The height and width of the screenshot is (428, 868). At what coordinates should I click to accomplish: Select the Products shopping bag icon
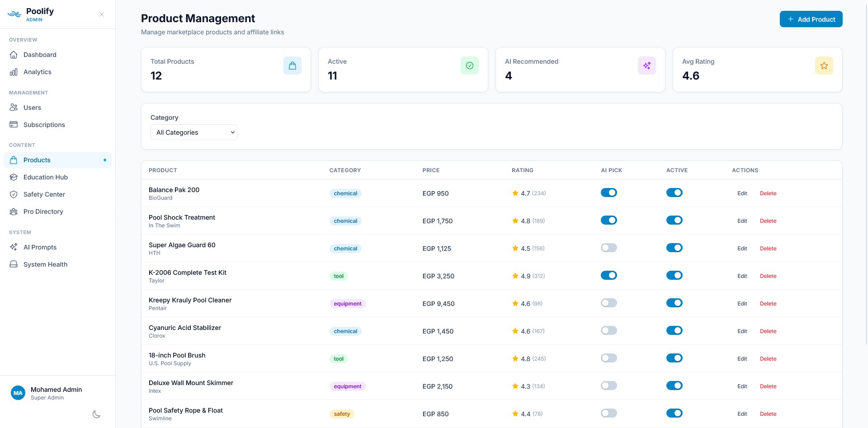click(14, 160)
